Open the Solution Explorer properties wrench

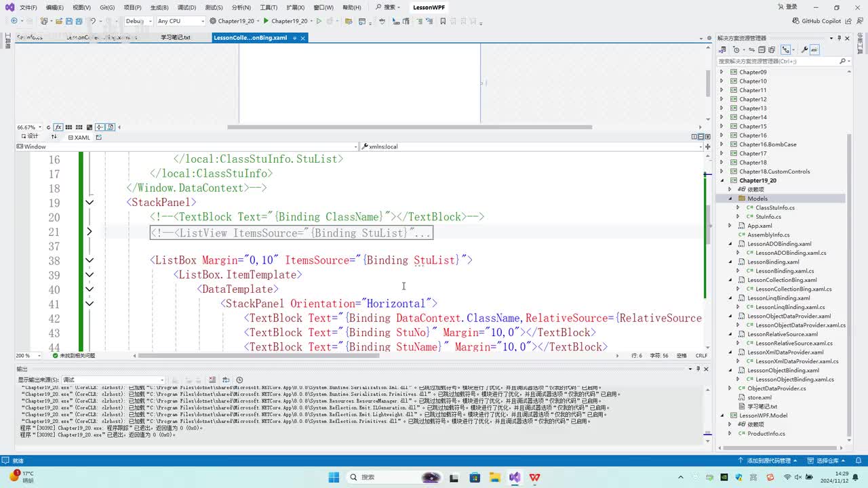(805, 49)
